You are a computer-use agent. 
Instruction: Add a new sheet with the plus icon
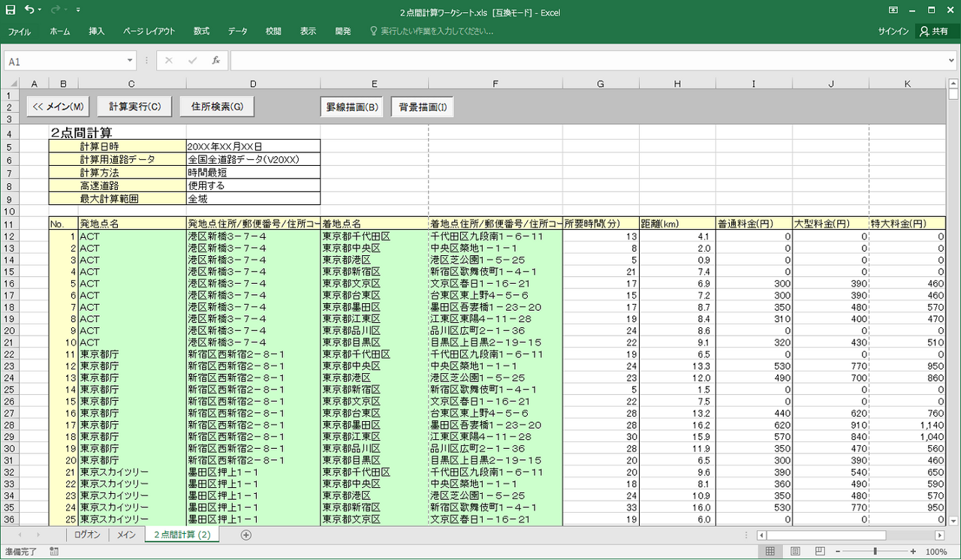point(246,534)
